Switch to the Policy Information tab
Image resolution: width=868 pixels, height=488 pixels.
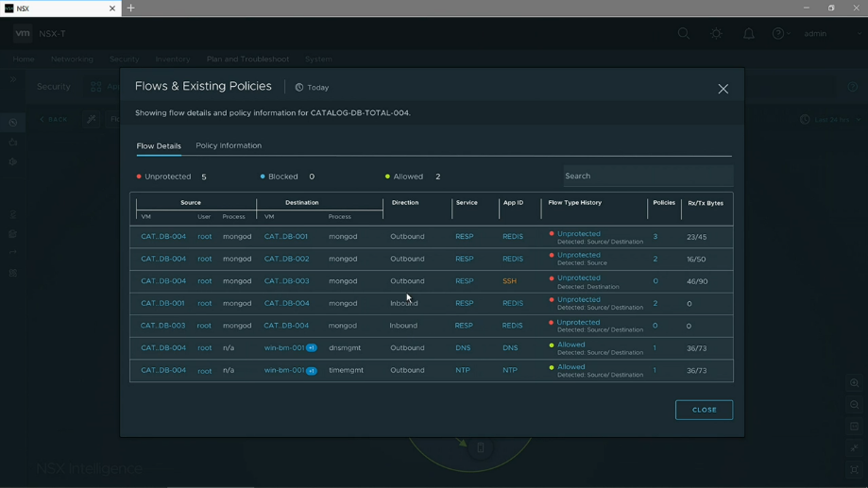[x=229, y=145]
